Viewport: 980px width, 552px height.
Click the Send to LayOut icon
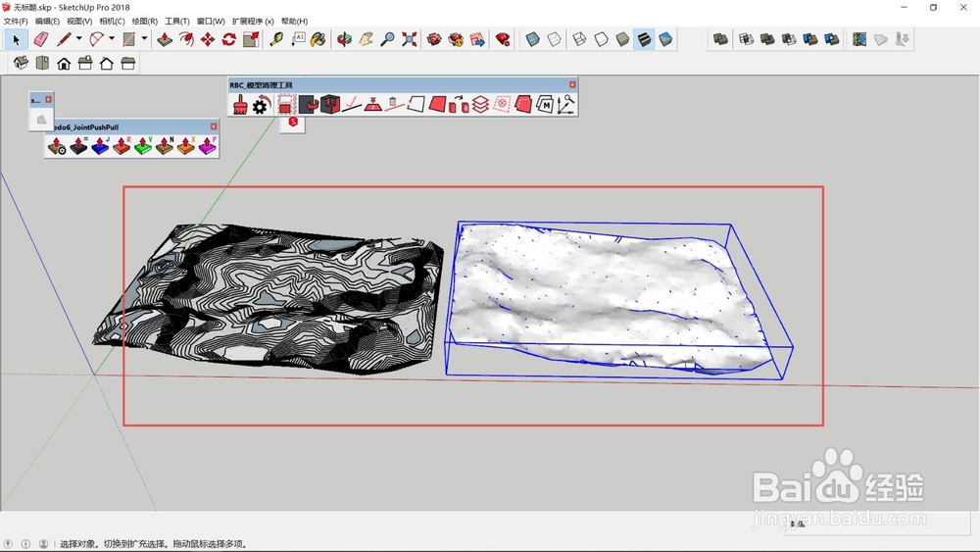click(x=477, y=40)
